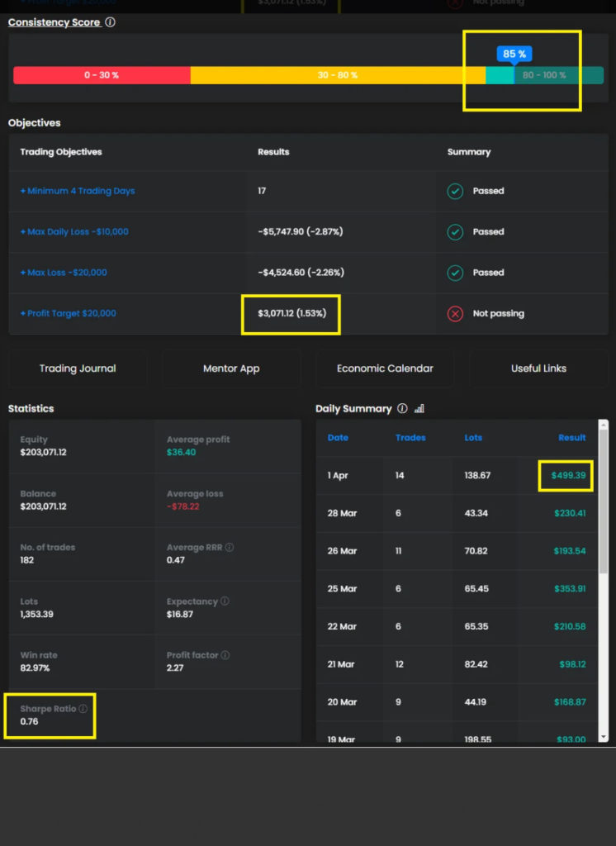Expand the Profit Target $20,000 objective

click(69, 314)
